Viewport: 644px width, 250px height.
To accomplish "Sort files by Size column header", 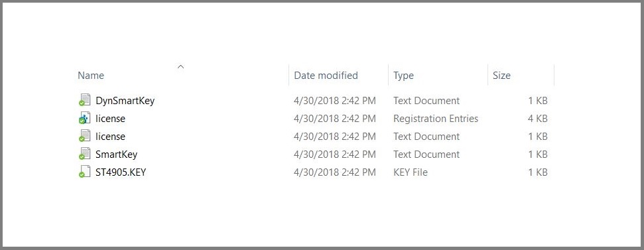I will (x=501, y=76).
